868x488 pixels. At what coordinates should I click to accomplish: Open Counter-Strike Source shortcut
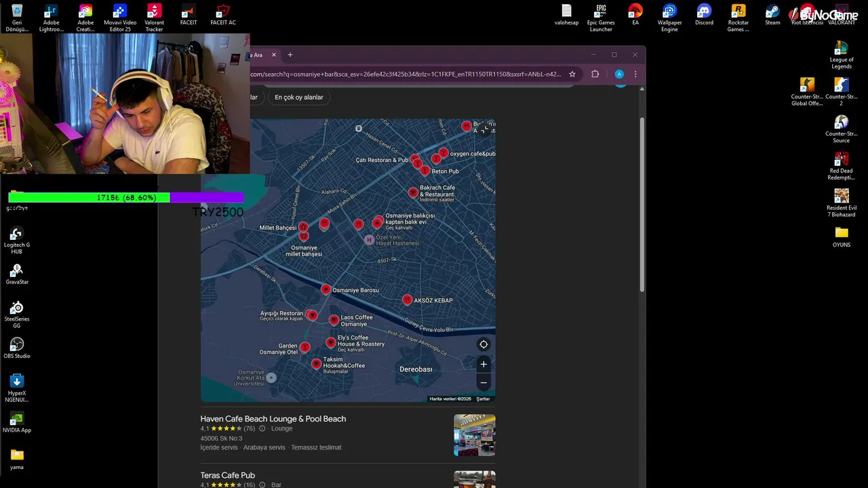842,129
